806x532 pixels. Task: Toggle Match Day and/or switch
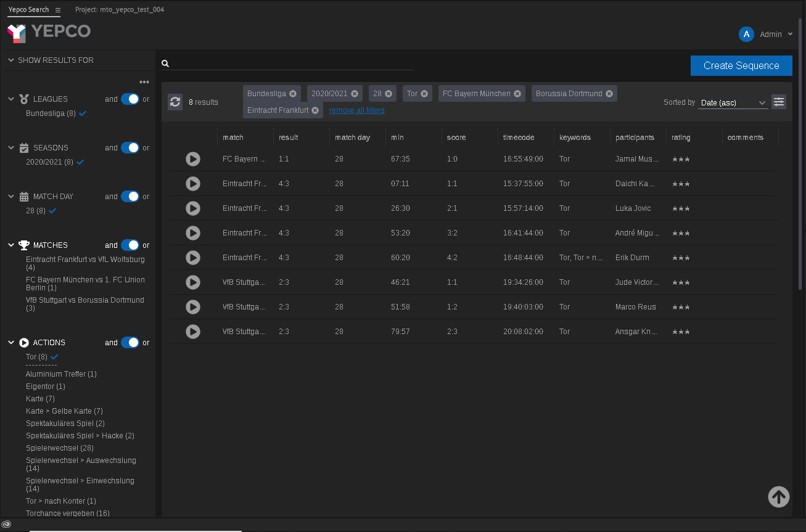[130, 196]
